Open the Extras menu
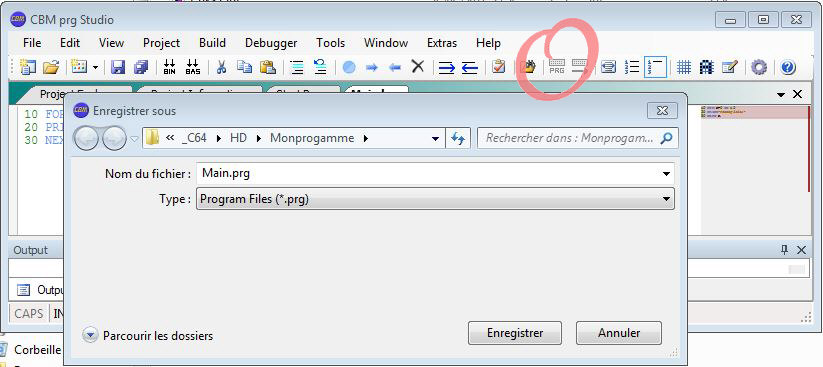The width and height of the screenshot is (823, 367). (x=442, y=43)
